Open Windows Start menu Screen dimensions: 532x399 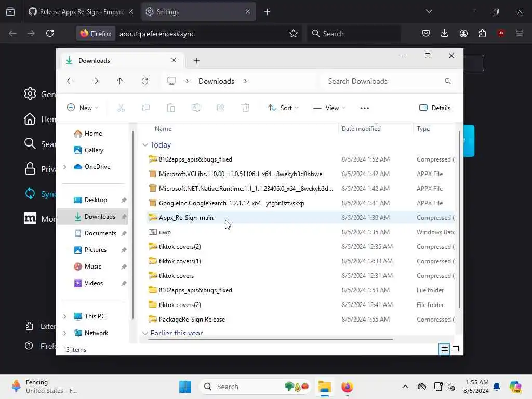(x=185, y=387)
